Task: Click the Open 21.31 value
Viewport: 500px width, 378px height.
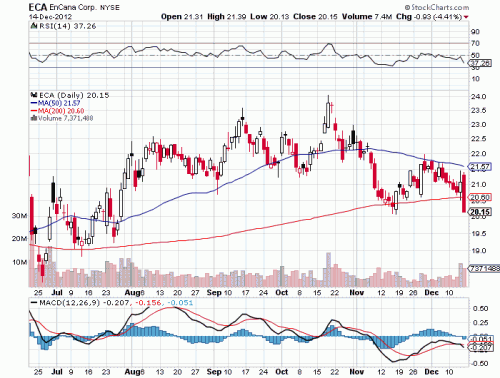Action: pyautogui.click(x=182, y=17)
